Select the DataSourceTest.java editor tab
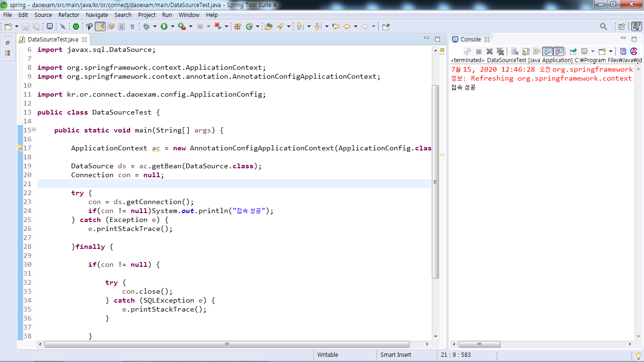 click(x=53, y=40)
